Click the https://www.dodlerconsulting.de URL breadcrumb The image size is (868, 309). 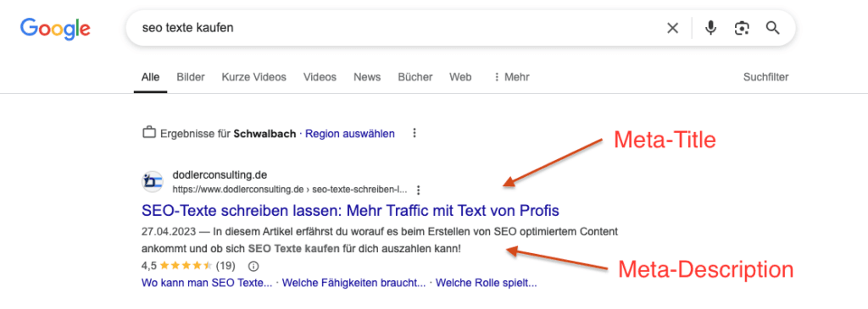coord(290,190)
